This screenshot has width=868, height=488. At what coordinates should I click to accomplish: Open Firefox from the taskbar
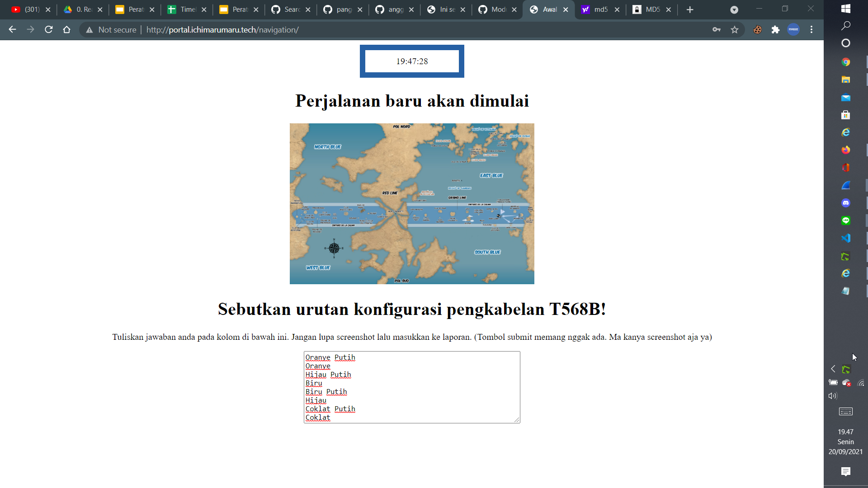coord(846,150)
